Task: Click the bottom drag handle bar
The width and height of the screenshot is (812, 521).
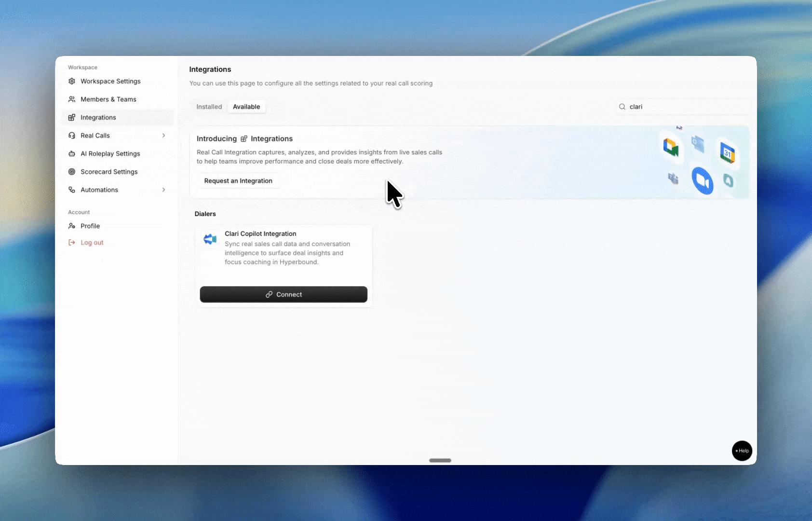Action: tap(440, 460)
